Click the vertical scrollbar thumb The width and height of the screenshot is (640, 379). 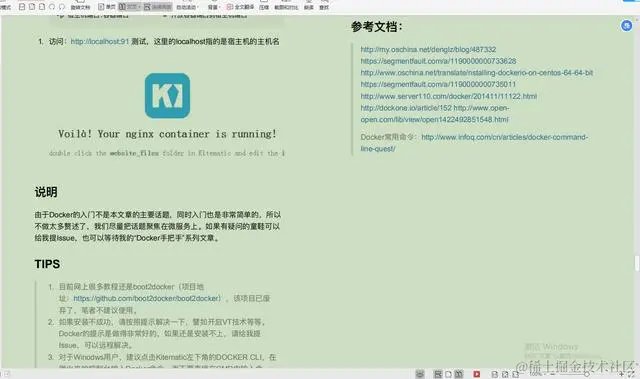pyautogui.click(x=636, y=263)
